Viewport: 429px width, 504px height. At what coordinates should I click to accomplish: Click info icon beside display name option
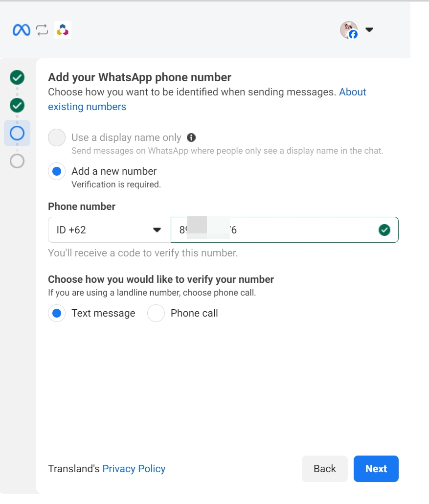pyautogui.click(x=191, y=137)
